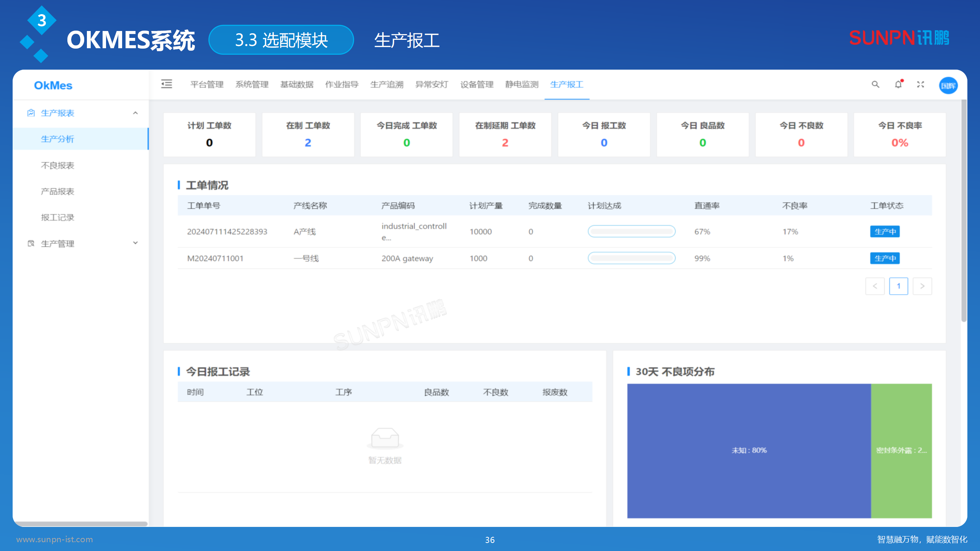This screenshot has width=980, height=551.
Task: Open the search magnifier icon
Action: click(875, 84)
